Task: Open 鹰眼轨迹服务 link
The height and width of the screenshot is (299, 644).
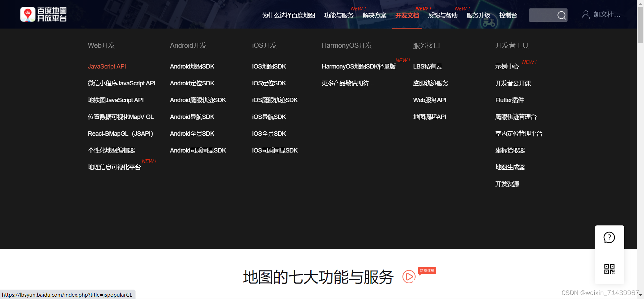Action: (431, 83)
